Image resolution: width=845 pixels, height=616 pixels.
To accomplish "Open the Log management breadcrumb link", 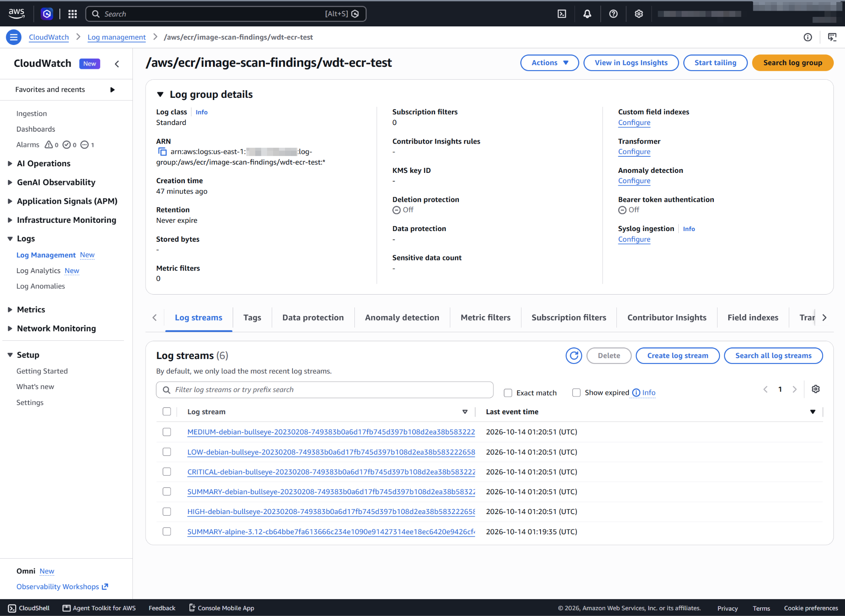I will (116, 37).
